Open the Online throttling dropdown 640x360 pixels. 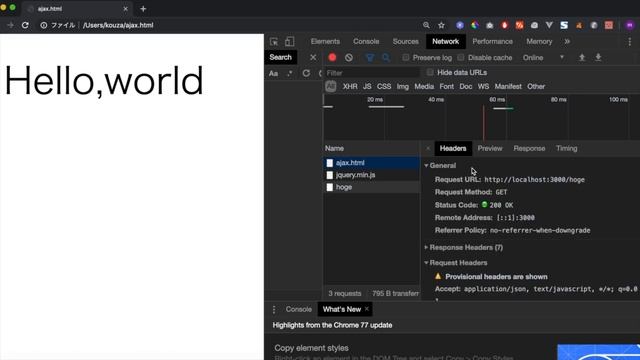point(544,58)
